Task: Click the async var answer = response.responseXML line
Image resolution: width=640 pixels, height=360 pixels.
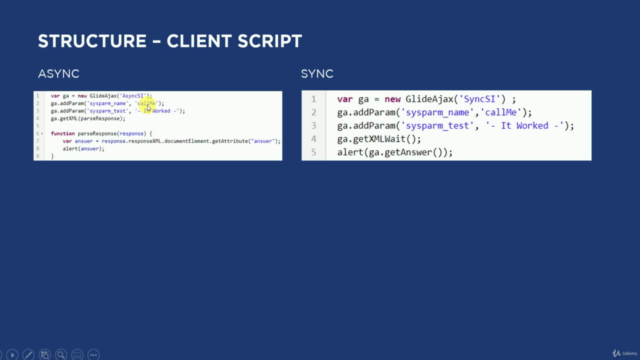Action: [x=171, y=141]
